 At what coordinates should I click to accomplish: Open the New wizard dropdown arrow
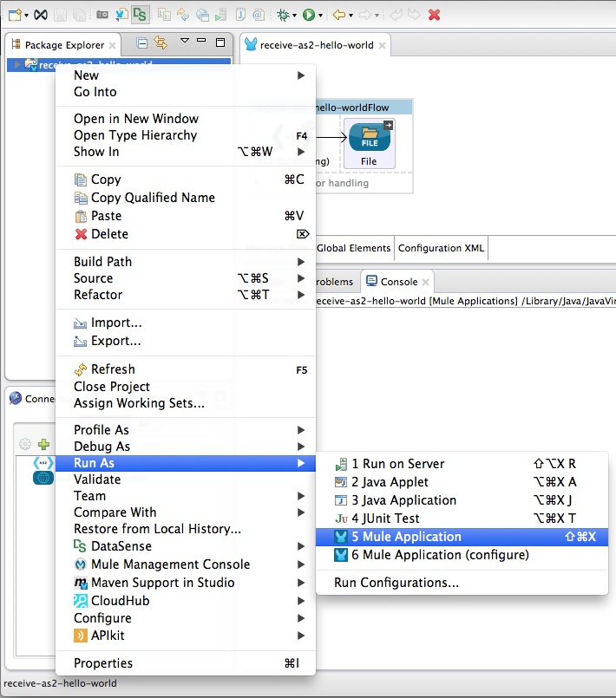coord(26,16)
